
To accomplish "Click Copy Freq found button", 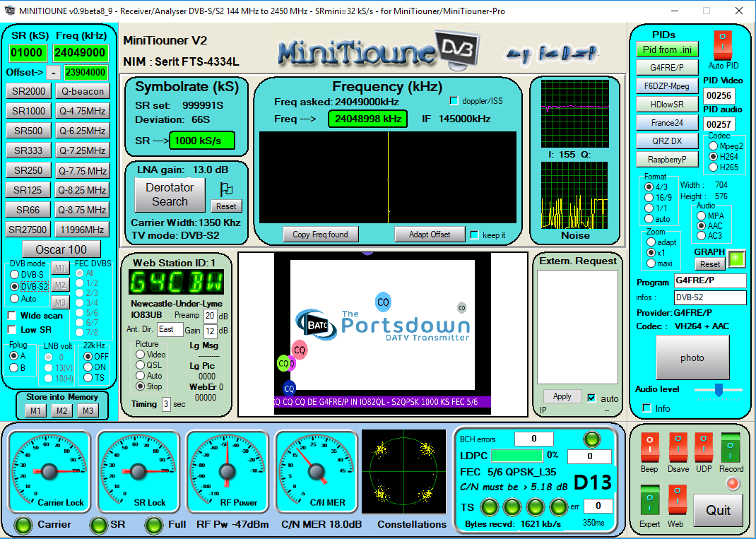I will click(320, 235).
